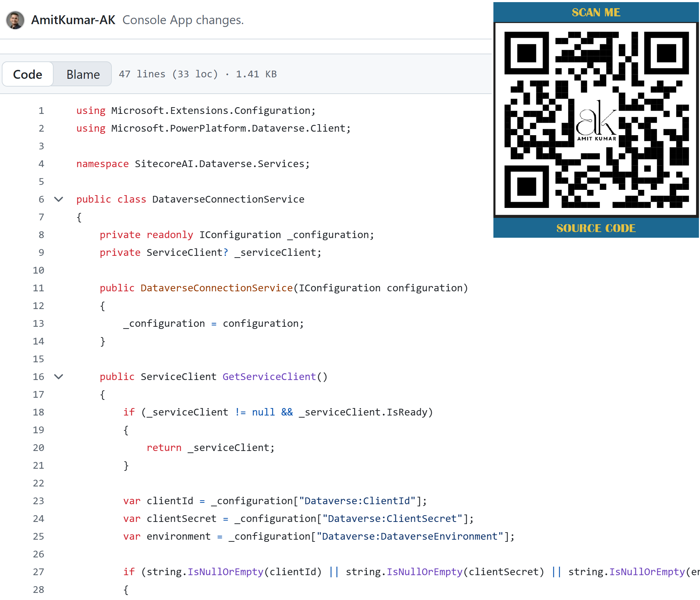Screen dimensions: 700x600
Task: Click 'IsNullOrEmpty(clientId)' on line 27
Action: click(255, 572)
